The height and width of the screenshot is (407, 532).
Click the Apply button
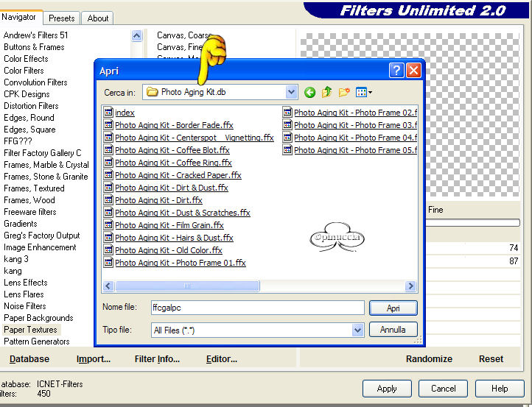coord(387,389)
